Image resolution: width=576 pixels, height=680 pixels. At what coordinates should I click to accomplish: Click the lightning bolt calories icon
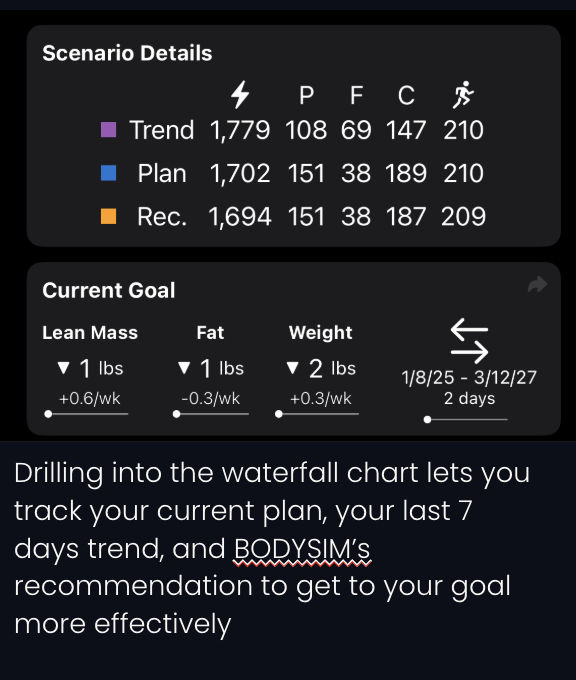240,95
